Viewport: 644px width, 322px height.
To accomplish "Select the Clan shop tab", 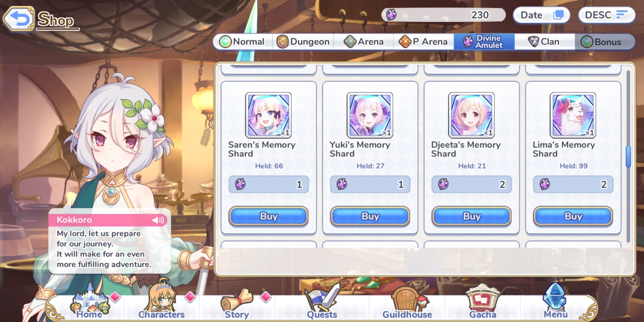I will pos(544,42).
